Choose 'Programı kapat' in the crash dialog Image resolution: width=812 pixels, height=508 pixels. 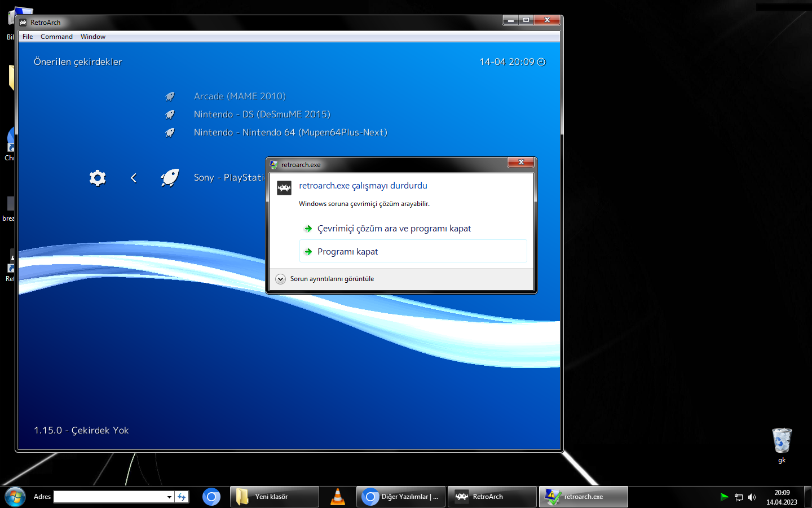pos(413,251)
